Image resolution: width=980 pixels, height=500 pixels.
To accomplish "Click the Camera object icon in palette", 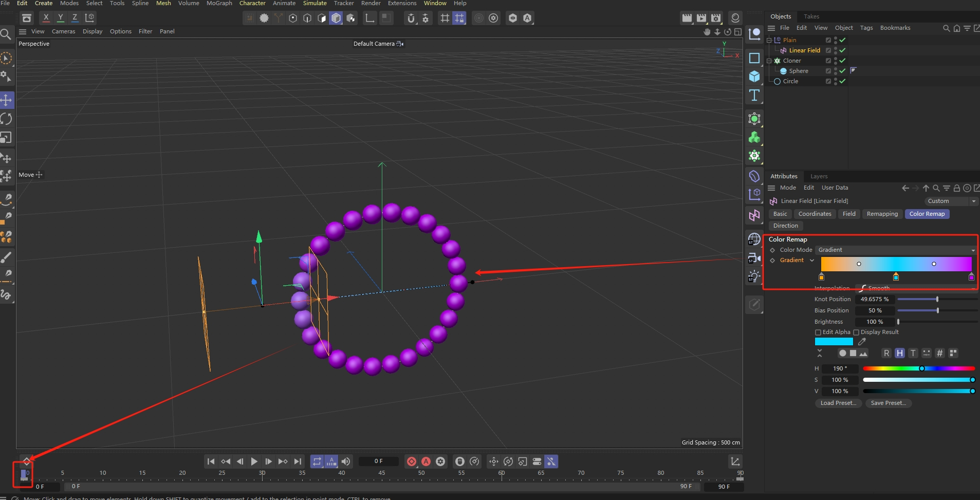I will point(754,257).
